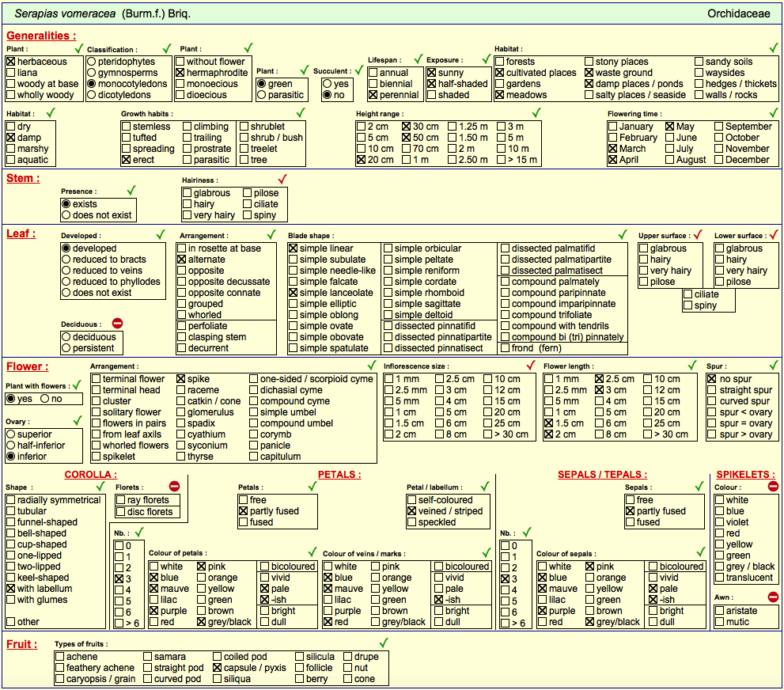Image resolution: width=784 pixels, height=690 pixels.
Task: Tick the December flowering checkbox
Action: point(719,160)
